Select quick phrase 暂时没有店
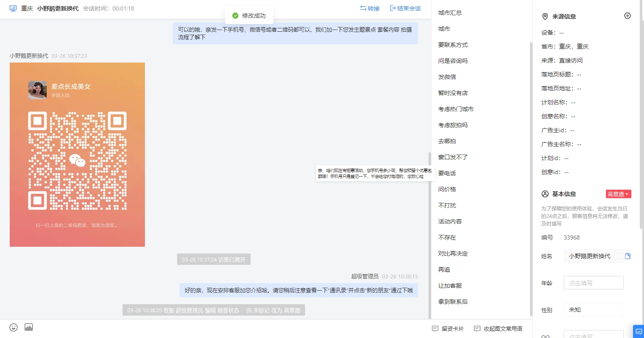This screenshot has height=338, width=644. click(453, 93)
